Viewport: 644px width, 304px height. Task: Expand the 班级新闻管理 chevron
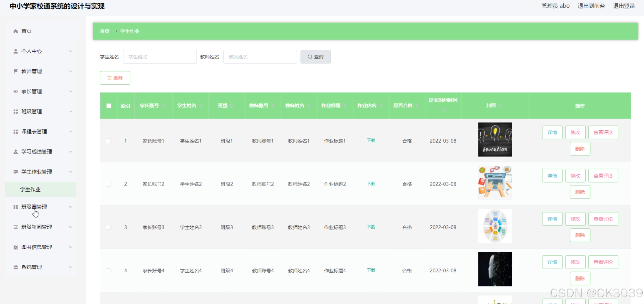[71, 227]
